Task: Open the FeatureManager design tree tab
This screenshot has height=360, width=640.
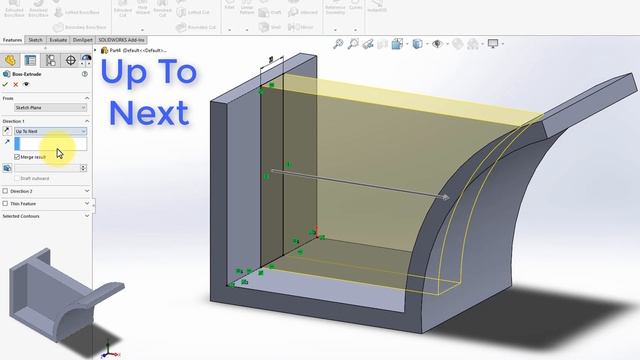Action: coord(10,60)
